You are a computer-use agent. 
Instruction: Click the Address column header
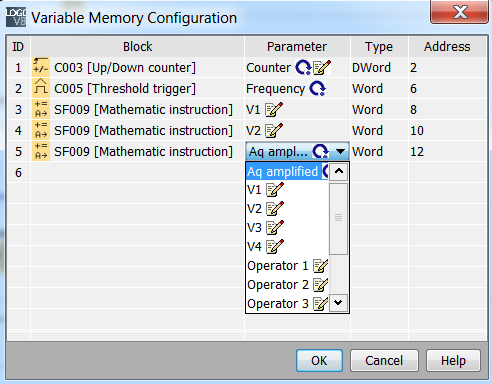[x=447, y=47]
